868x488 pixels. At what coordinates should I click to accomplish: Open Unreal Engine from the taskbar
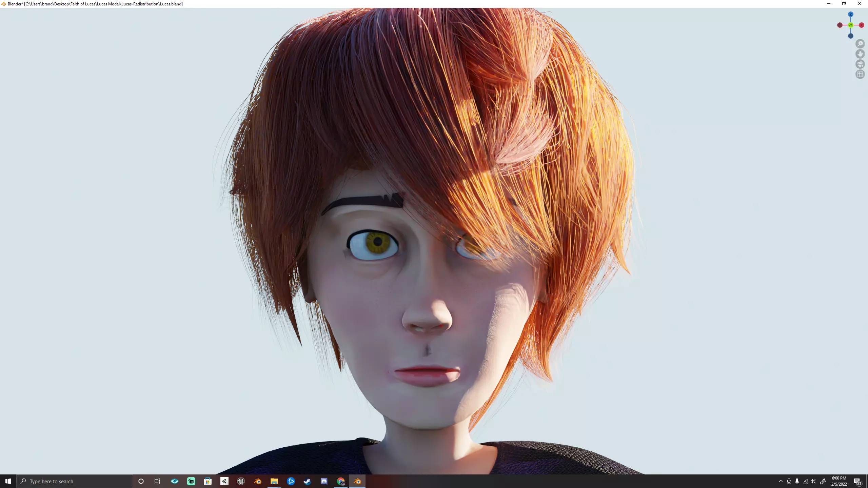pyautogui.click(x=241, y=481)
